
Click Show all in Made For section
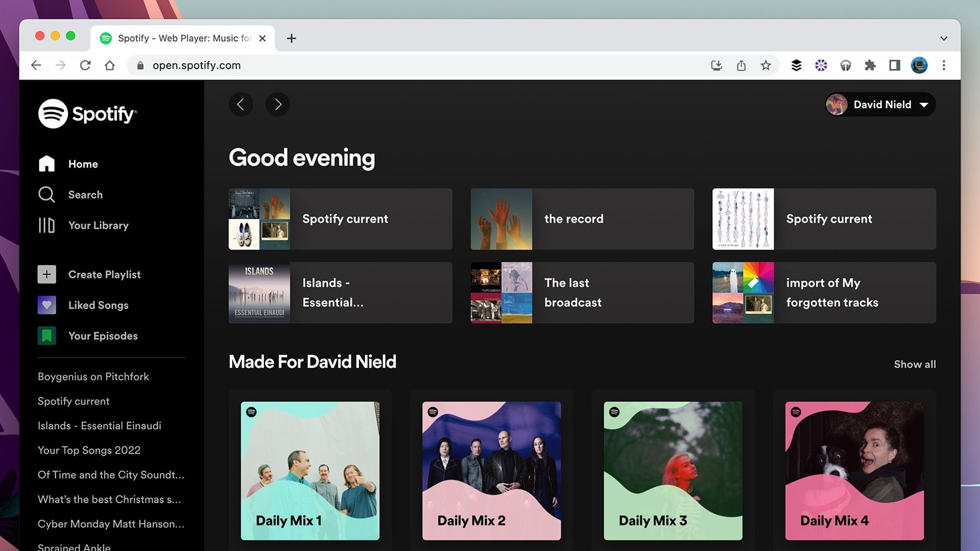pos(914,364)
